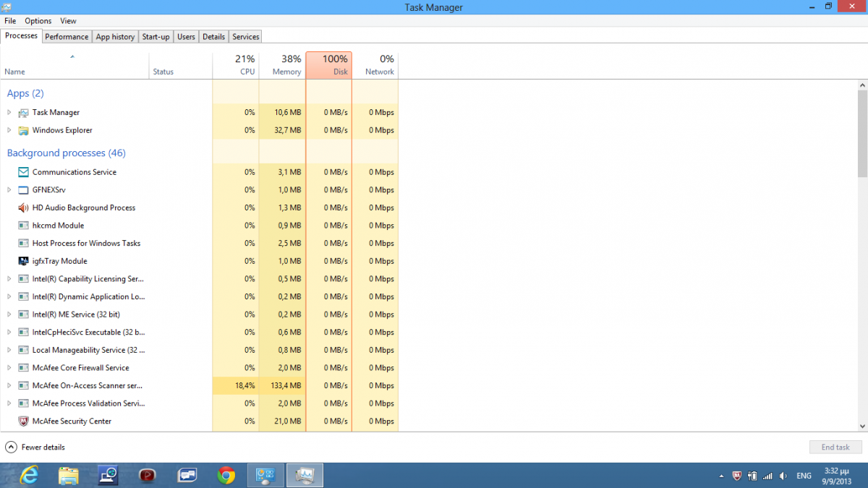Open Google Chrome from the taskbar
Viewport: 868px width, 488px height.
[x=226, y=475]
